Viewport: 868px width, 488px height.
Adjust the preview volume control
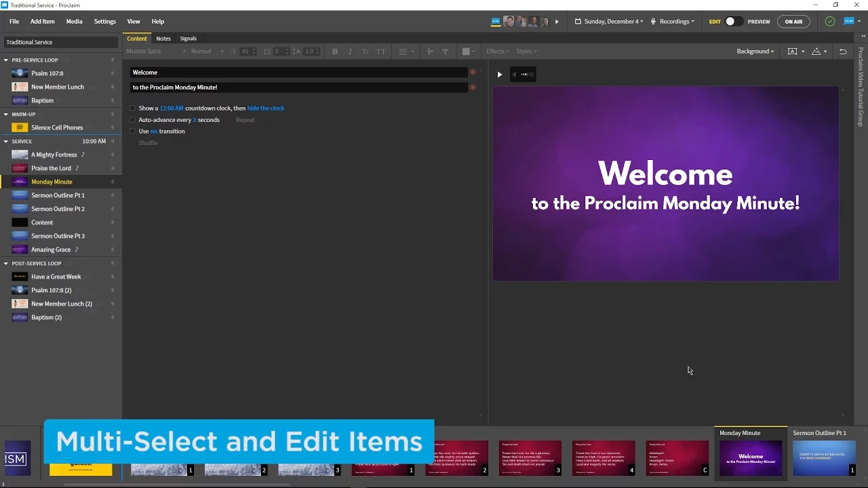pyautogui.click(x=524, y=75)
